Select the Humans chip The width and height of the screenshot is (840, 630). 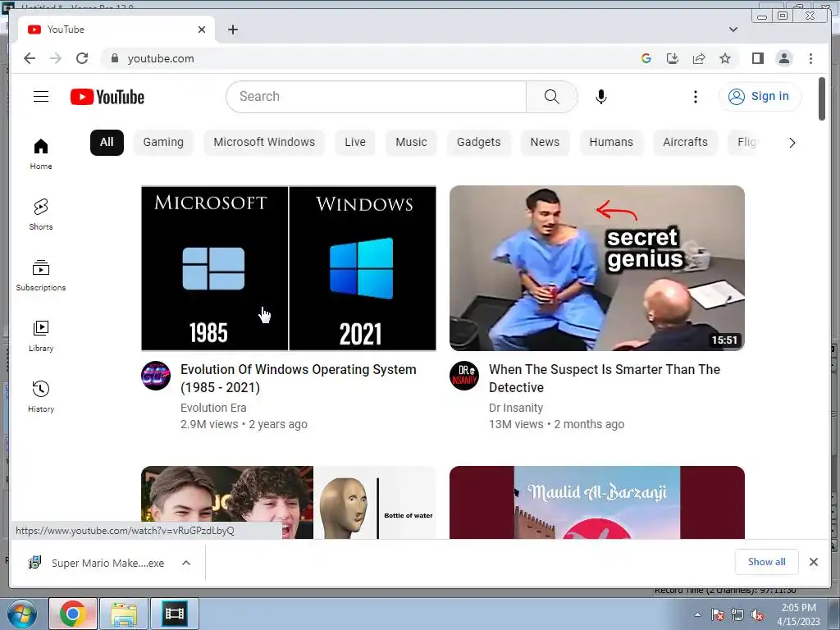click(x=611, y=143)
